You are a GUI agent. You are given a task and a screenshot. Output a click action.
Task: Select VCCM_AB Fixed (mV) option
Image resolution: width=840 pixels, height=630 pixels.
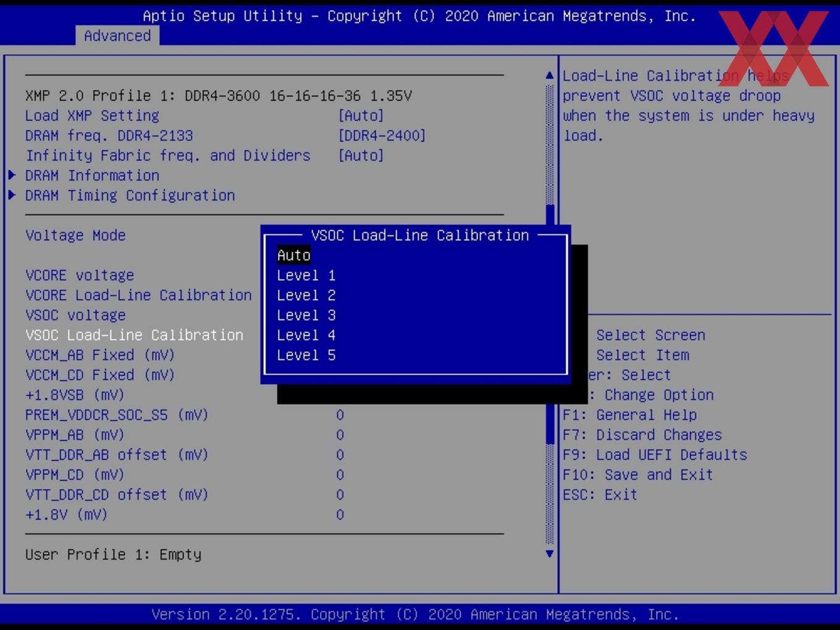100,355
